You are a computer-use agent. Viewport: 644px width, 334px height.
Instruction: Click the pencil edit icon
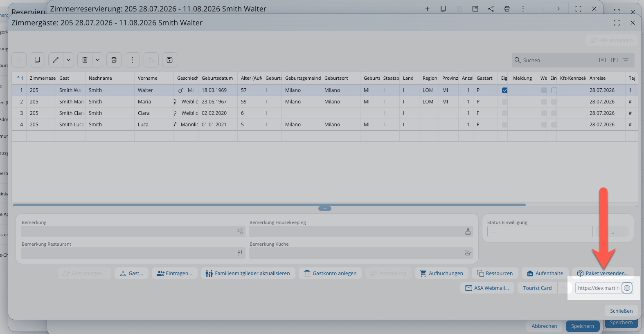pos(56,60)
